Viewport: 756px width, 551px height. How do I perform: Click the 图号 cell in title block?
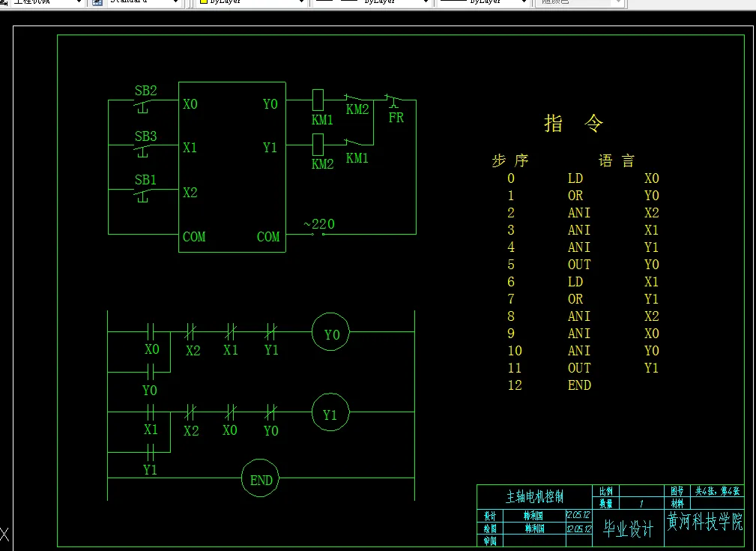[677, 491]
